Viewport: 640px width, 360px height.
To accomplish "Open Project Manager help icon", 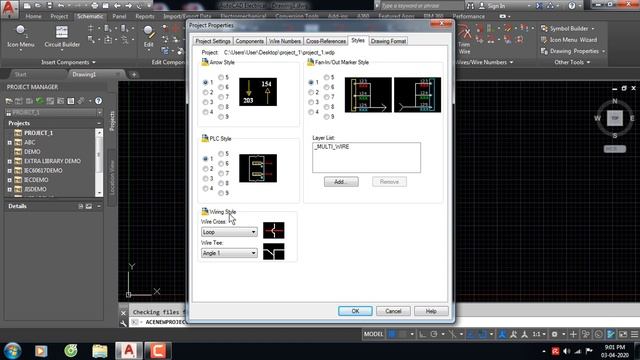I will tap(98, 101).
